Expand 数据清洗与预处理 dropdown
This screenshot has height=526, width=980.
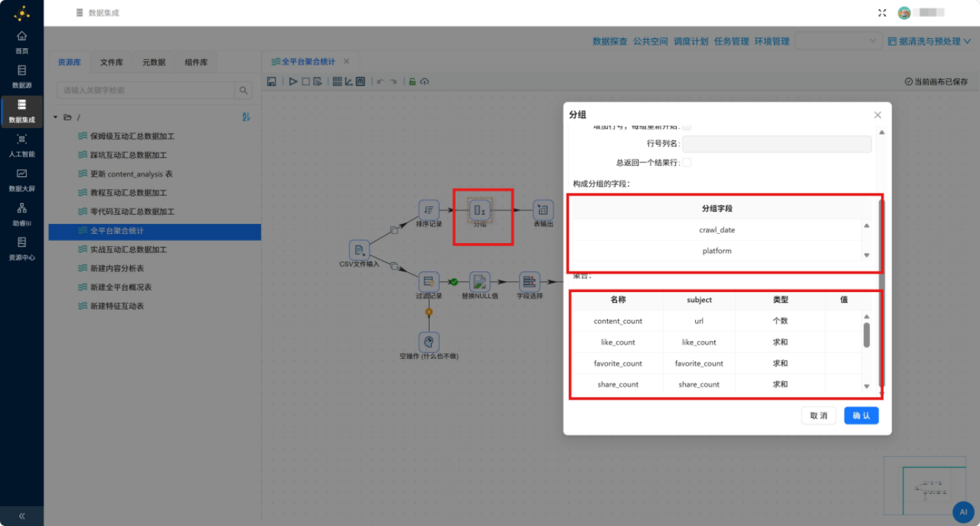[929, 41]
